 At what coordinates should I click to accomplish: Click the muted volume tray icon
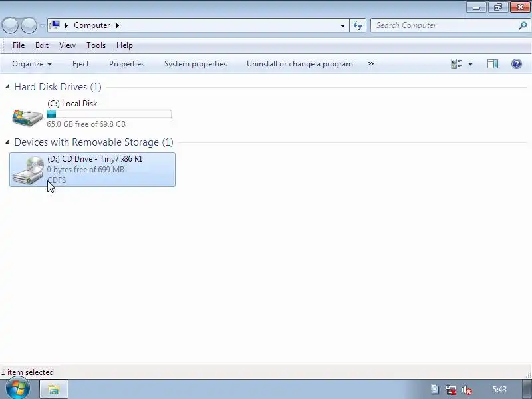coord(467,390)
